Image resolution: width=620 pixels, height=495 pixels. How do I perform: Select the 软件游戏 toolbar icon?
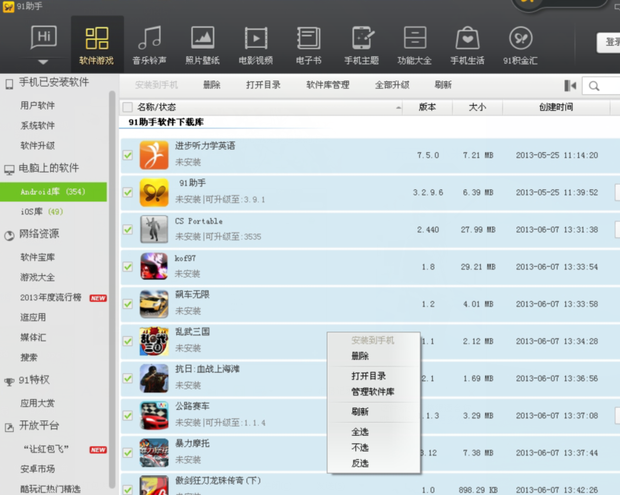97,44
